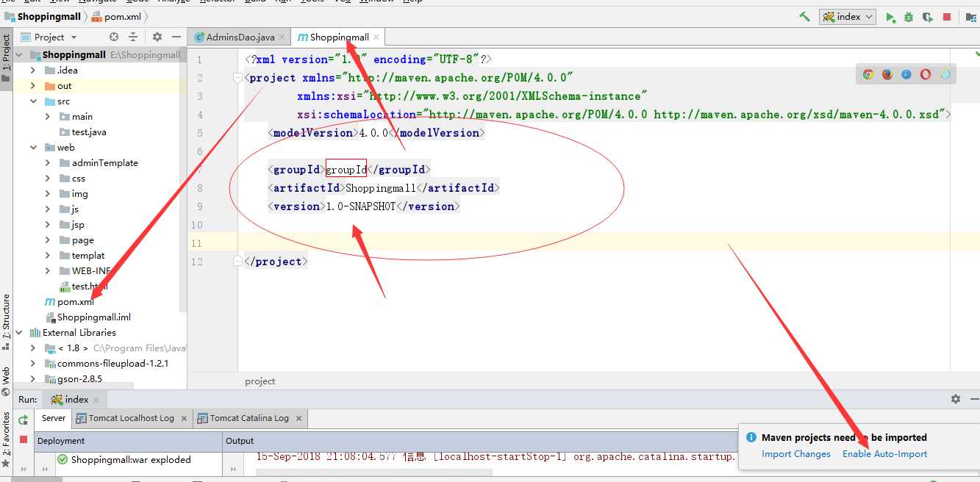This screenshot has width=980, height=482.
Task: Select Shoppingmall:war exploded deployment
Action: pyautogui.click(x=131, y=460)
